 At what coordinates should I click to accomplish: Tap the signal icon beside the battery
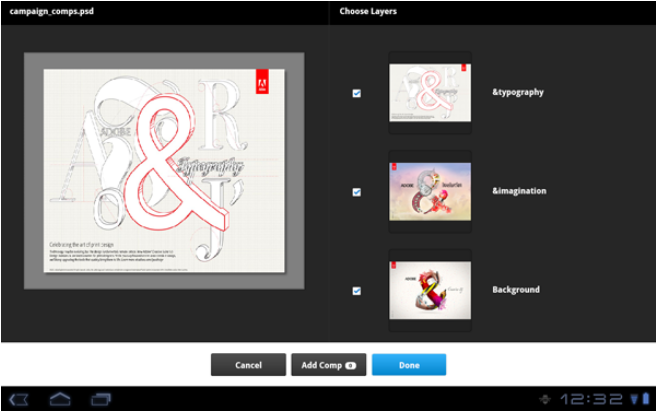(635, 399)
